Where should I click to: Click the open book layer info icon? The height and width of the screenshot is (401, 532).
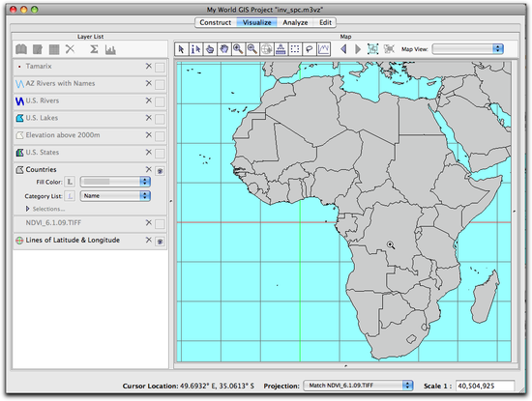(21, 49)
